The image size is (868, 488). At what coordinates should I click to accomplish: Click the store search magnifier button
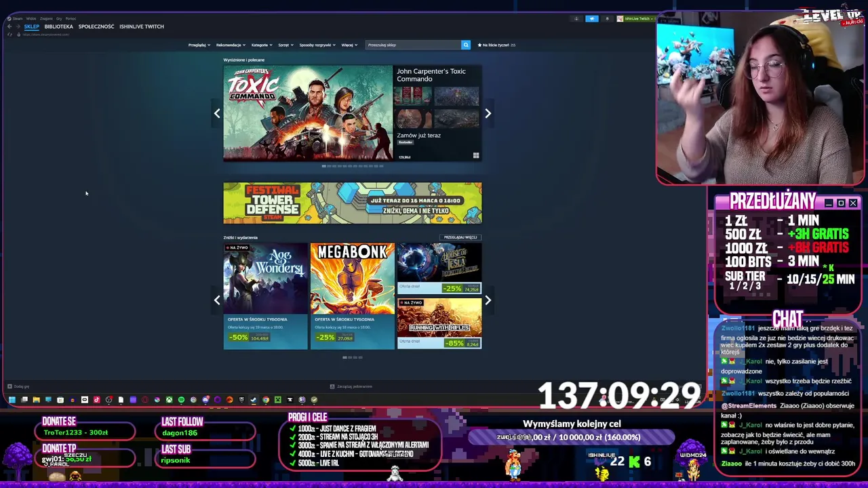pos(465,45)
